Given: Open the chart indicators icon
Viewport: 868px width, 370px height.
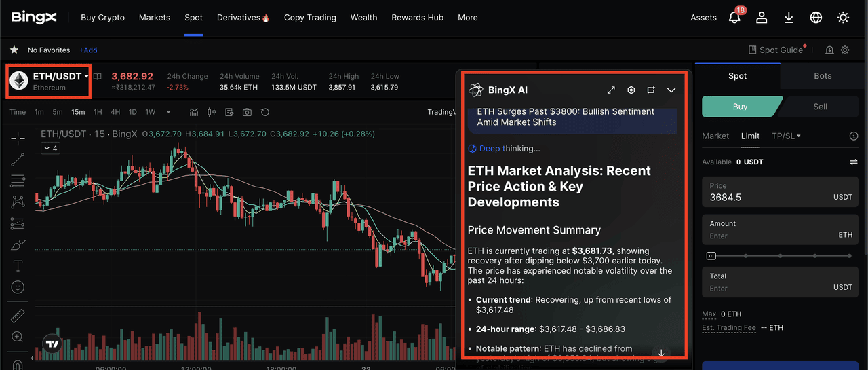Looking at the screenshot, I should click(194, 112).
